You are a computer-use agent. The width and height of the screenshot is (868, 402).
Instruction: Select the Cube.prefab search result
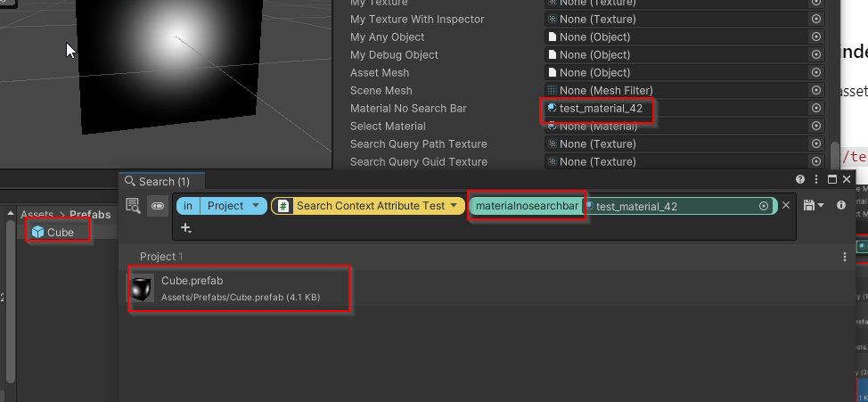coord(239,288)
